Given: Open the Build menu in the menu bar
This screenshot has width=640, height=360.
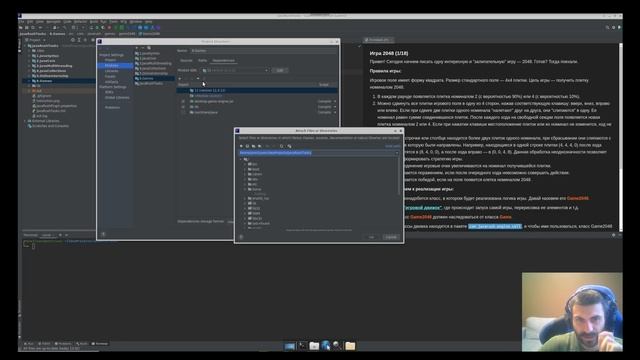Looking at the screenshot, I should pos(94,22).
